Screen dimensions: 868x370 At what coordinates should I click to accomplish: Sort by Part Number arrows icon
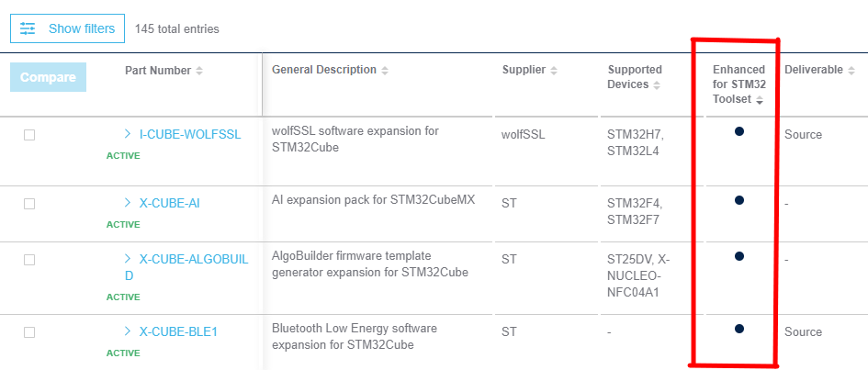(199, 71)
